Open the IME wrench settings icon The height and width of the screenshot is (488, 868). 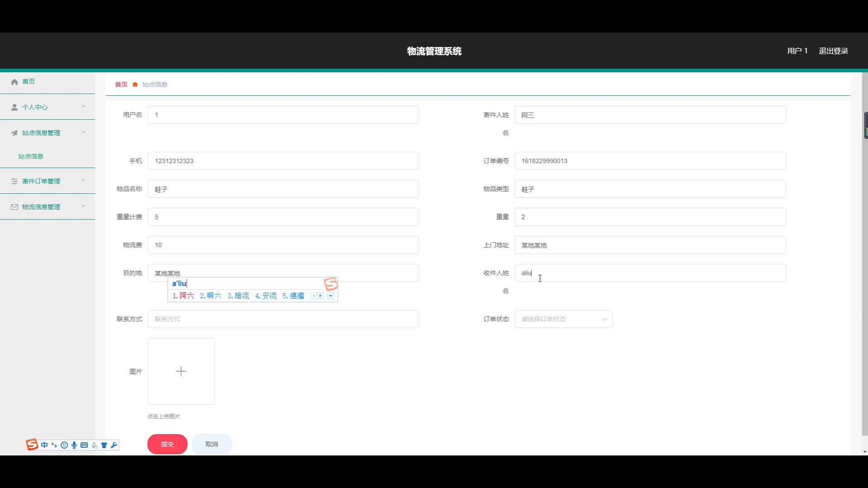(x=114, y=445)
